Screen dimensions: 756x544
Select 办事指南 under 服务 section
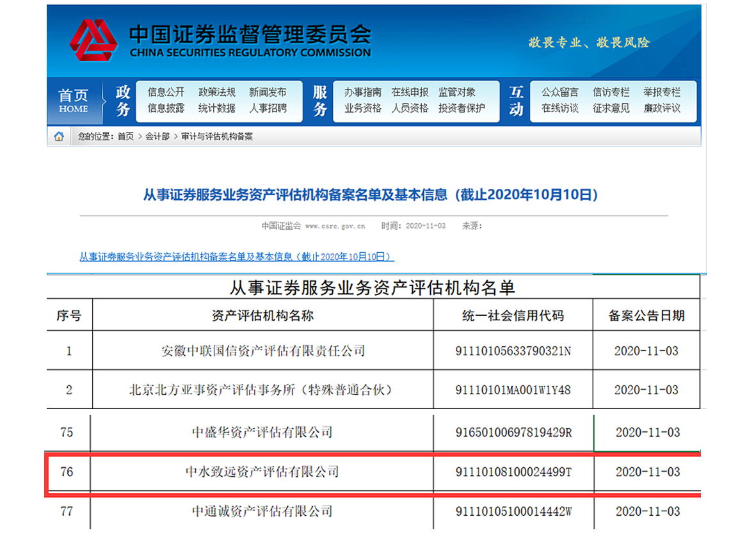coord(363,92)
